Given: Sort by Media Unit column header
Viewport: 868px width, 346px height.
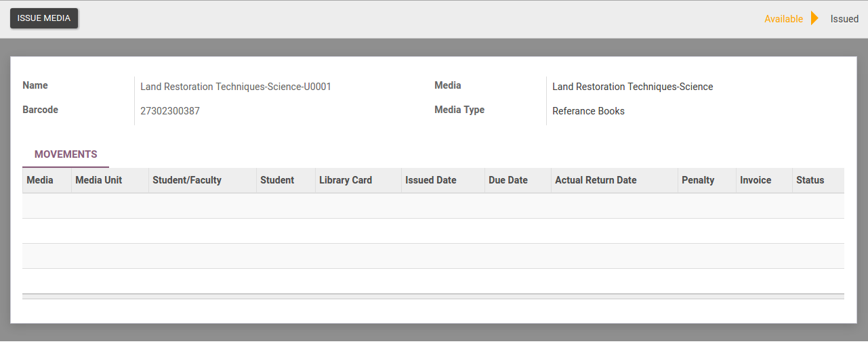Looking at the screenshot, I should [x=99, y=180].
